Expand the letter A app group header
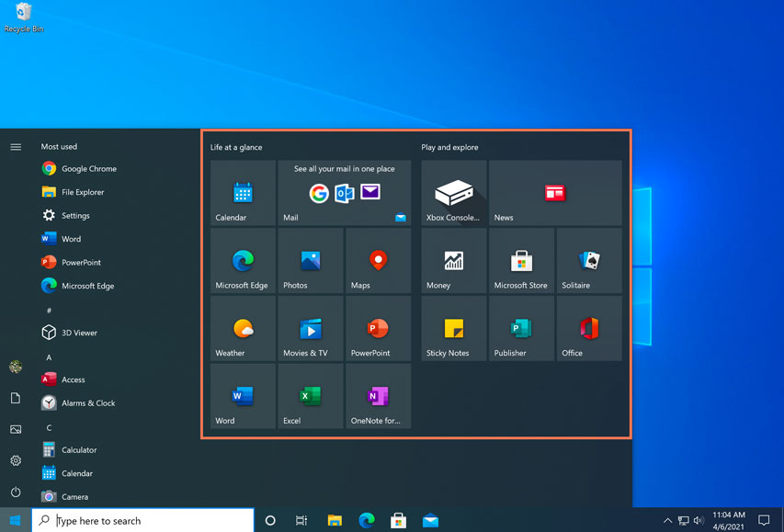Viewport: 784px width, 532px height. (x=48, y=357)
